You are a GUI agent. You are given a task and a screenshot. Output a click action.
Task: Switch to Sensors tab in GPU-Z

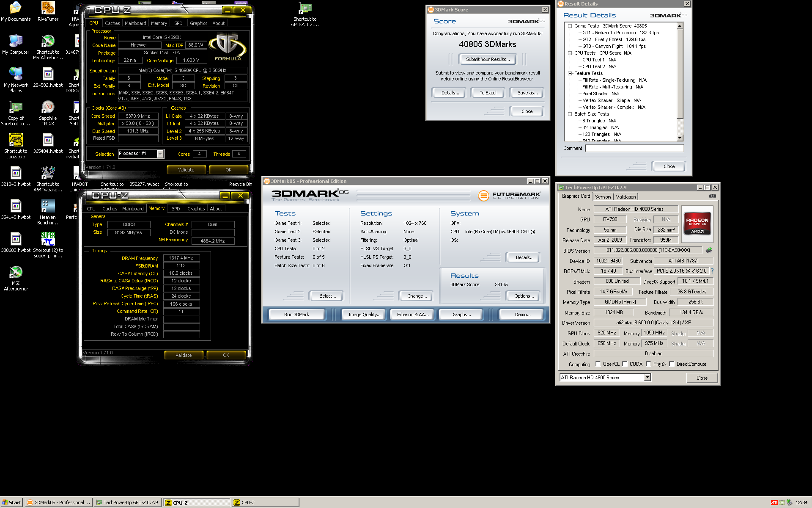point(603,197)
